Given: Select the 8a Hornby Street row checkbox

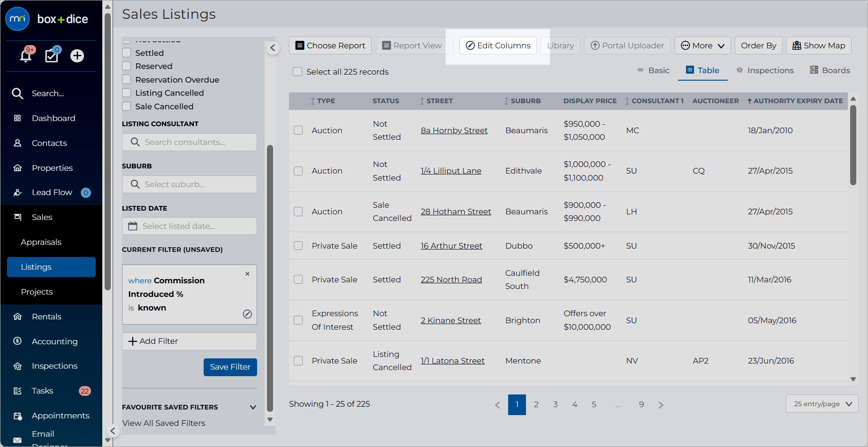Looking at the screenshot, I should (x=298, y=130).
